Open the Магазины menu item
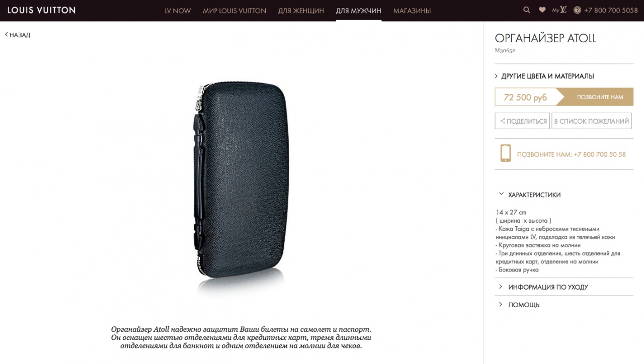This screenshot has width=644, height=364. (x=412, y=11)
